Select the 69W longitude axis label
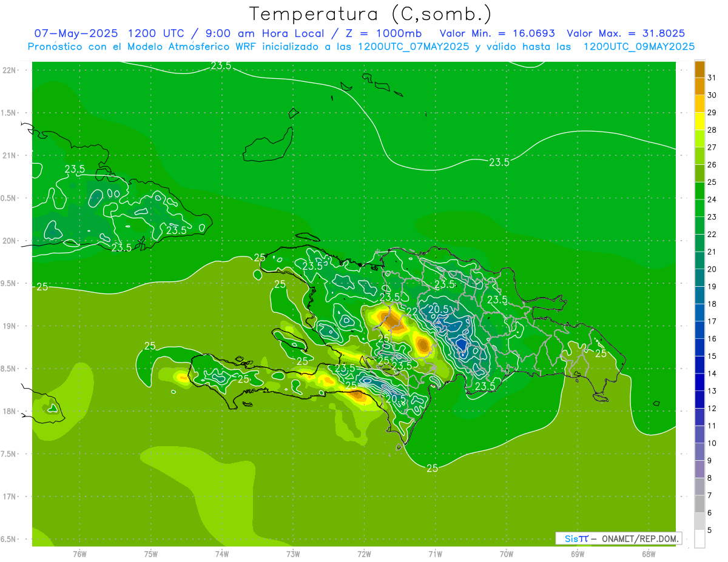Viewport: 728px width, 562px height. tap(578, 555)
